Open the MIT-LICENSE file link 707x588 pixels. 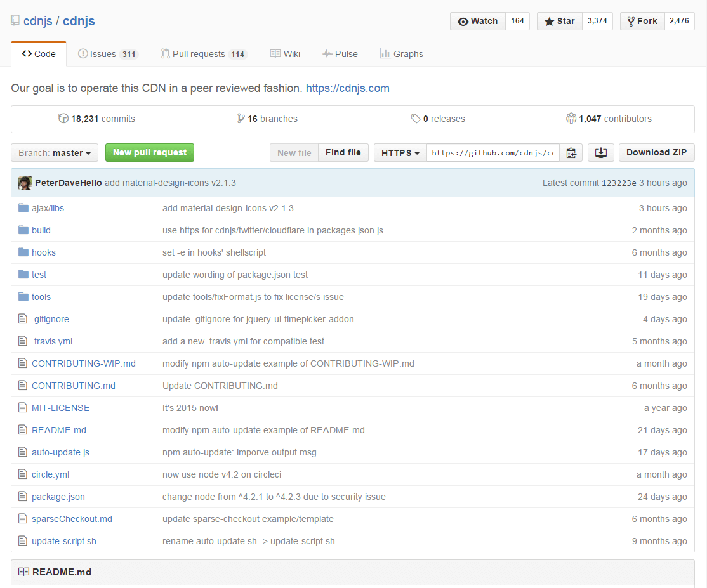click(60, 408)
